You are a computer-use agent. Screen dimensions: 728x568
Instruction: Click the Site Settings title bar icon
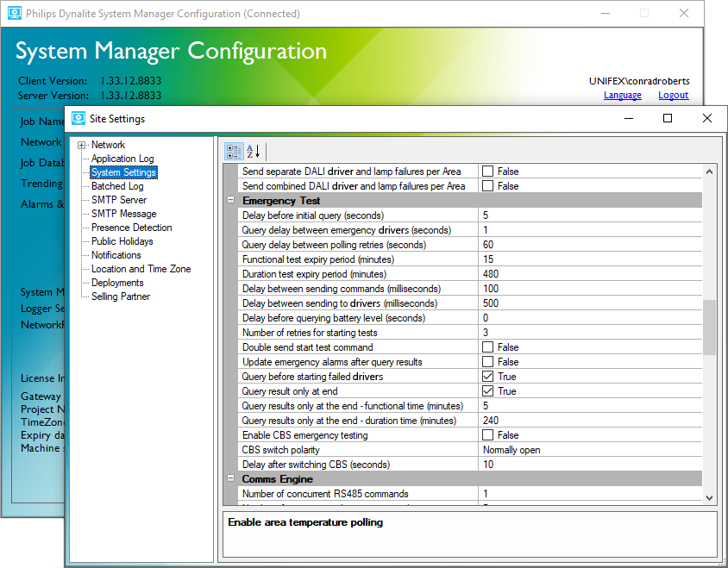coord(80,118)
